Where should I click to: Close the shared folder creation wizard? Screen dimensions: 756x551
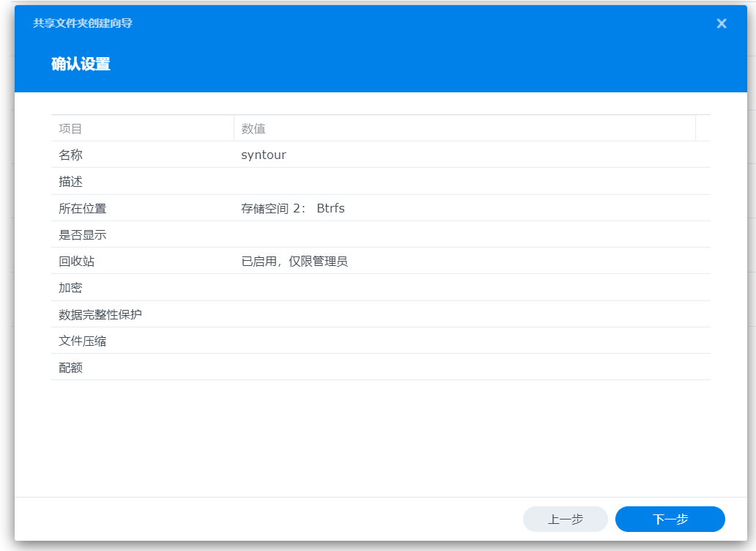point(722,23)
